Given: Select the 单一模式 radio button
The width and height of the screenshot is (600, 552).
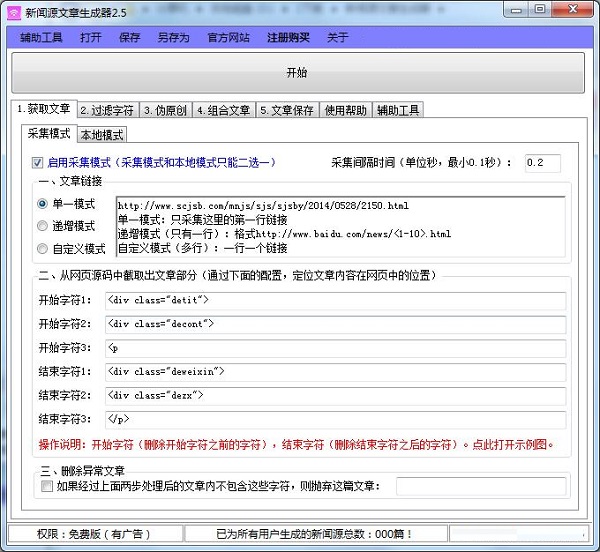Looking at the screenshot, I should tap(42, 204).
